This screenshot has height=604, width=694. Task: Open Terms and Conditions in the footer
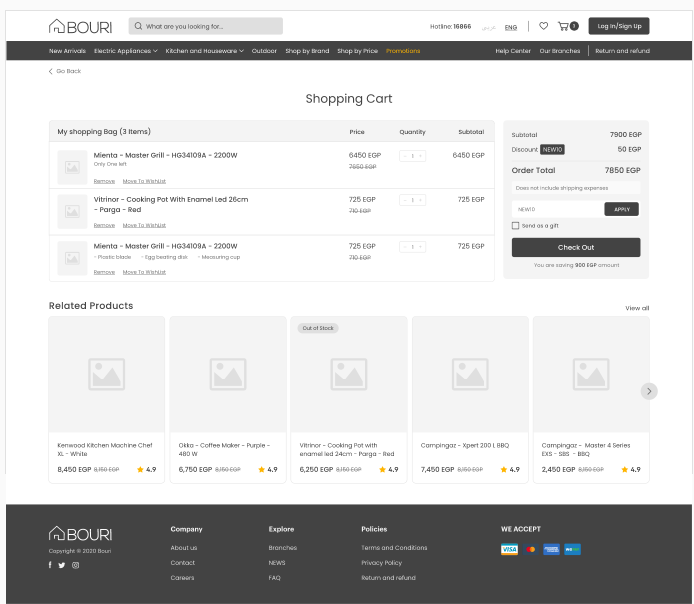[394, 548]
